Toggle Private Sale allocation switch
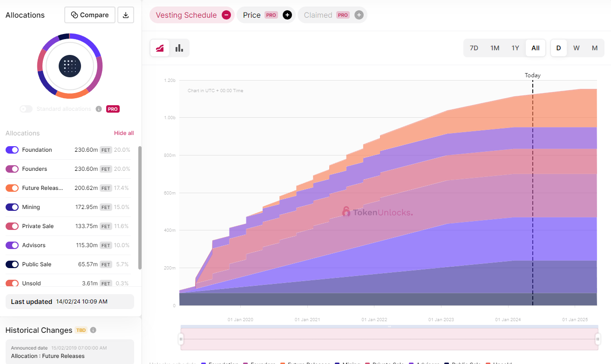Screen dimensions: 611x364 [x=12, y=226]
